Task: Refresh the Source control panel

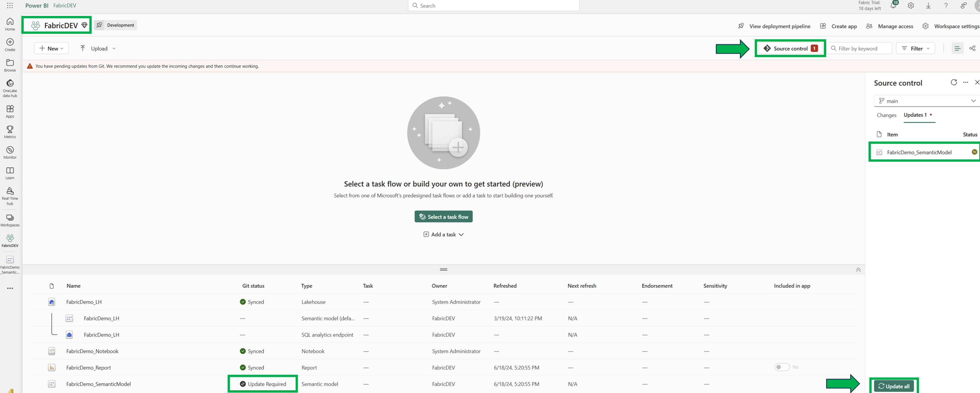Action: coord(953,82)
